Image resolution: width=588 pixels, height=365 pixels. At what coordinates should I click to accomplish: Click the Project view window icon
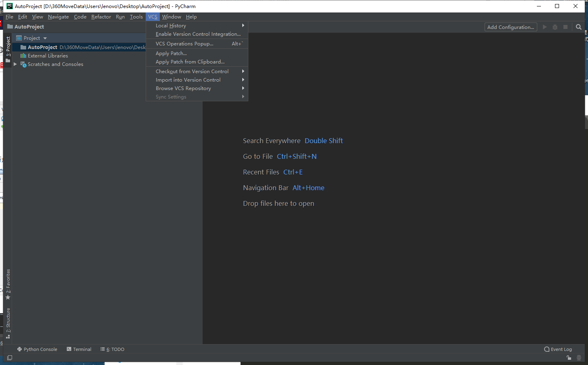19,38
